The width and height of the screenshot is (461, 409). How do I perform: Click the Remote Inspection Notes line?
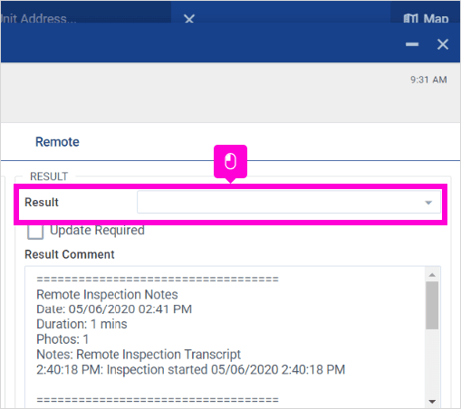click(107, 295)
